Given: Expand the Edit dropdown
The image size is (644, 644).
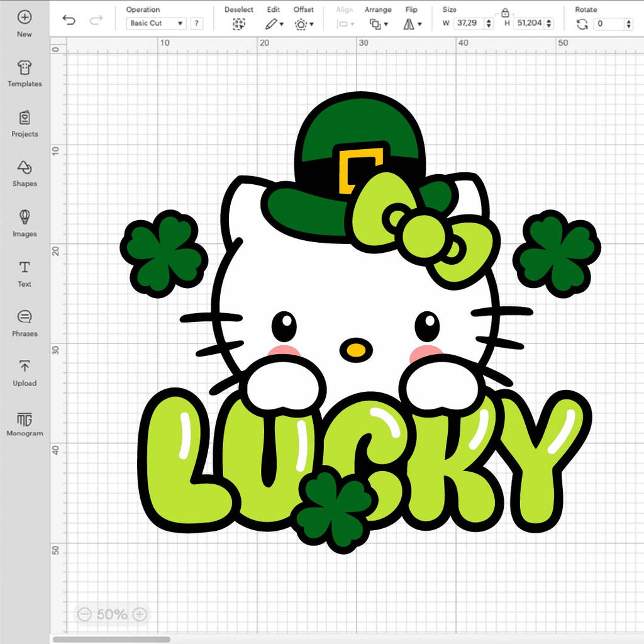Looking at the screenshot, I should pyautogui.click(x=274, y=24).
